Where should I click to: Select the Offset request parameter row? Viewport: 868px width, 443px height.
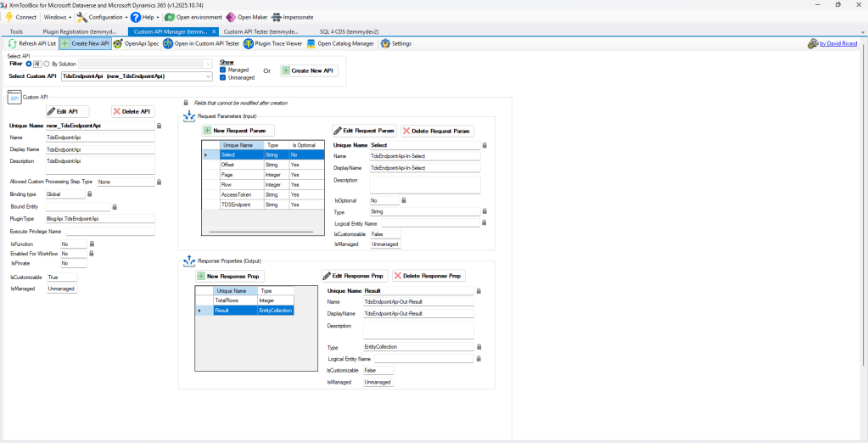point(263,165)
